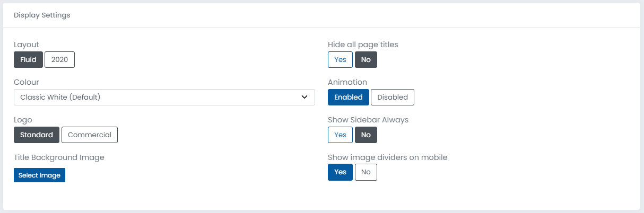Select Yes for image dividers on mobile
Viewport: 644px width, 213px height.
click(x=340, y=172)
